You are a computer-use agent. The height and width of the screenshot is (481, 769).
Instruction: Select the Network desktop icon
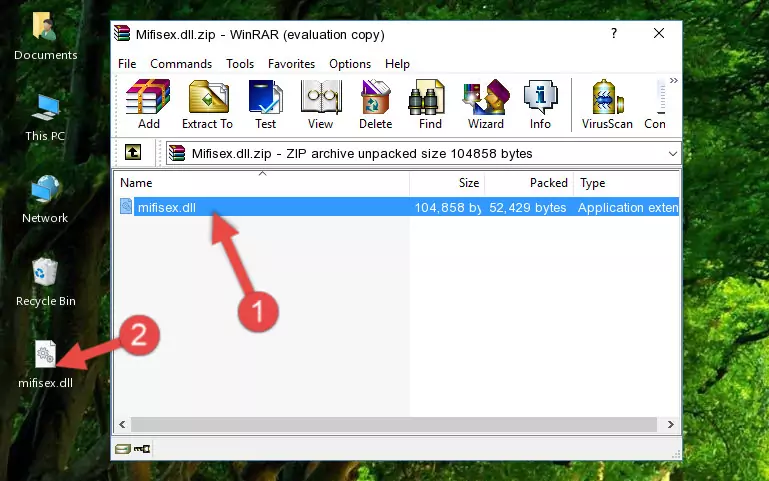click(x=45, y=200)
